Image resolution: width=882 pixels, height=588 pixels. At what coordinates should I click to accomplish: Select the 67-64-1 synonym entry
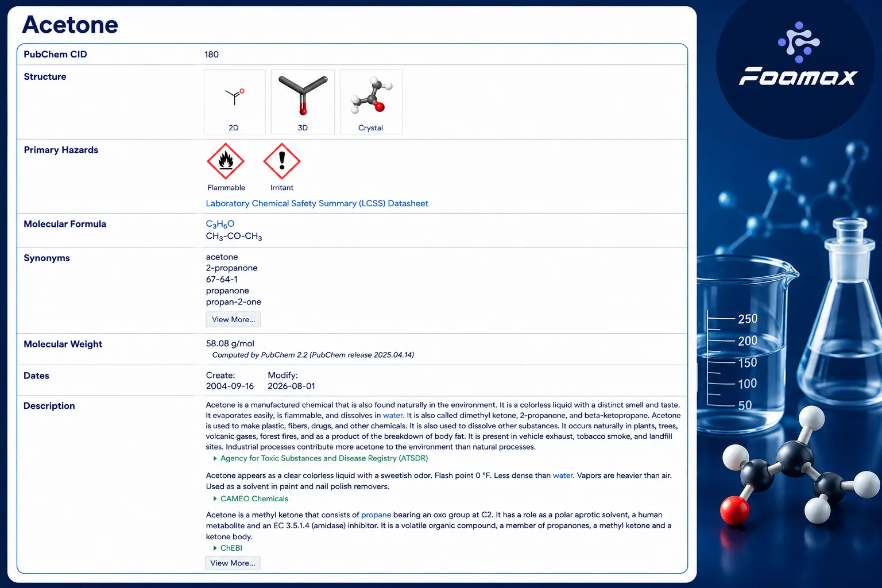point(222,280)
